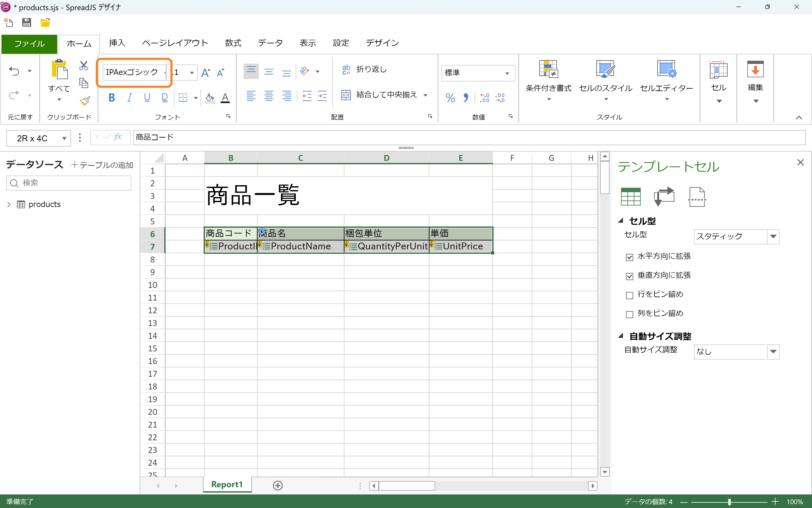The image size is (812, 508).
Task: Click the New file icon
Action: point(8,22)
